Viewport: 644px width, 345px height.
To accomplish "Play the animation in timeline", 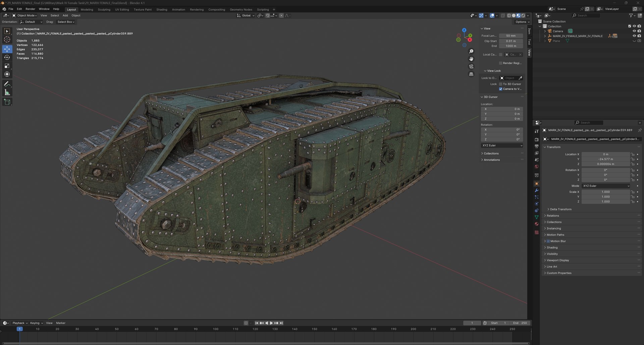I will (271, 323).
